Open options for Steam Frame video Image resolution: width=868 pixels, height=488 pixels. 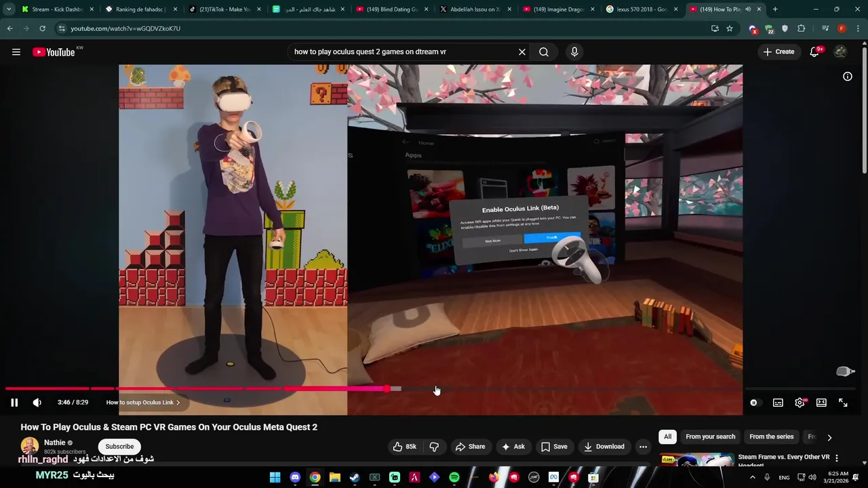(837, 458)
